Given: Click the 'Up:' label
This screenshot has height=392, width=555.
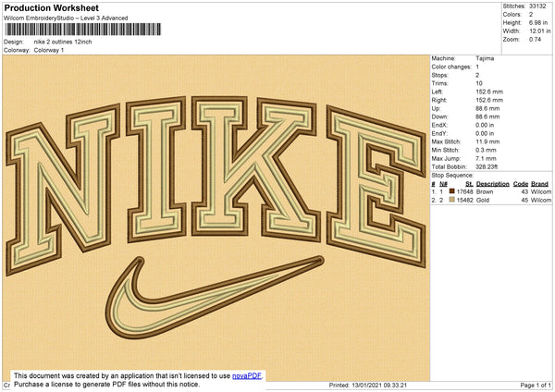Looking at the screenshot, I should click(x=436, y=108).
